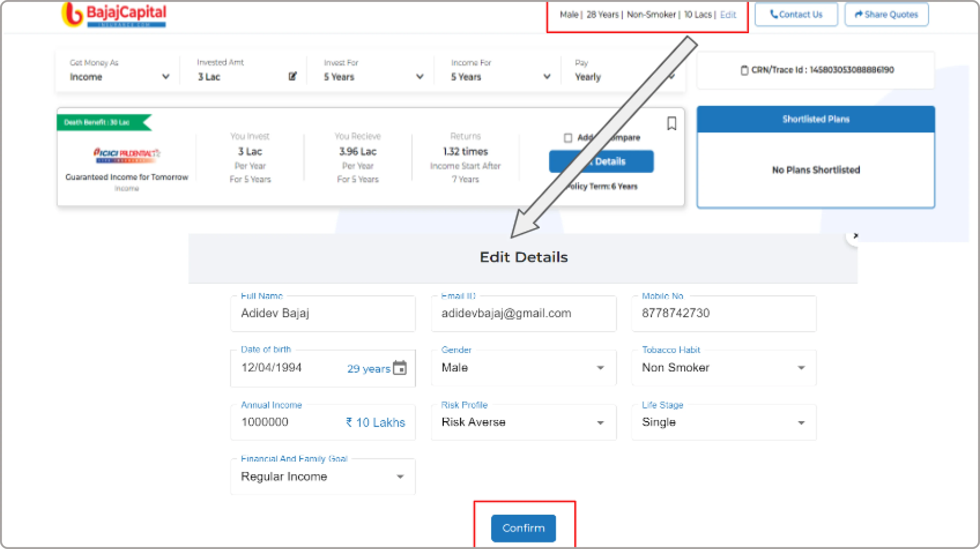Click the 3.96 Lac You Recieve value
Image resolution: width=980 pixels, height=549 pixels.
358,152
